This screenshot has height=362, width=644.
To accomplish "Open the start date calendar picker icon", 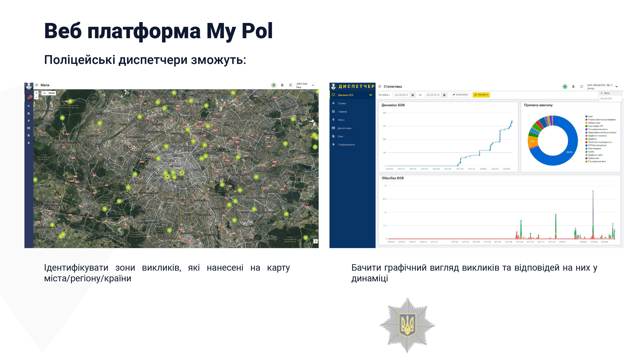I will pyautogui.click(x=413, y=95).
